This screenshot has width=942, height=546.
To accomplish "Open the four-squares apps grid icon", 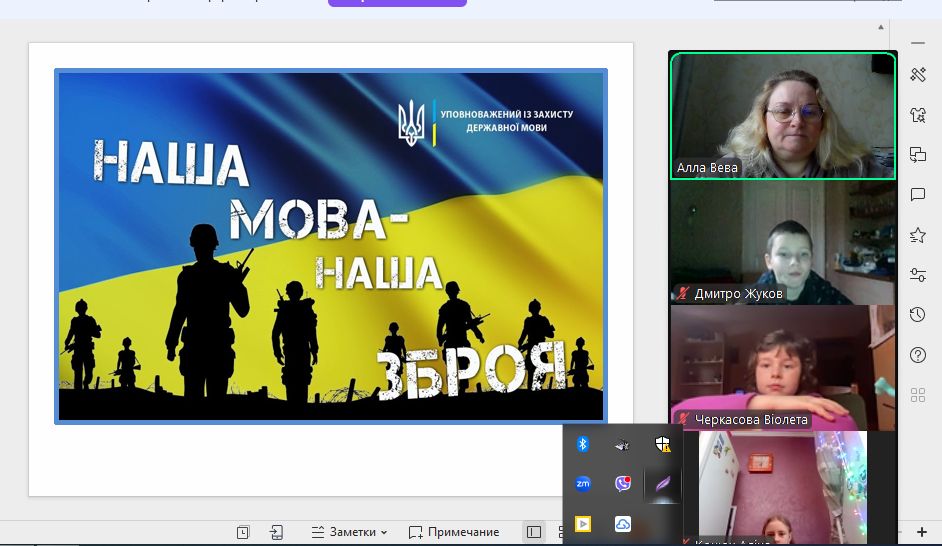I will 918,394.
